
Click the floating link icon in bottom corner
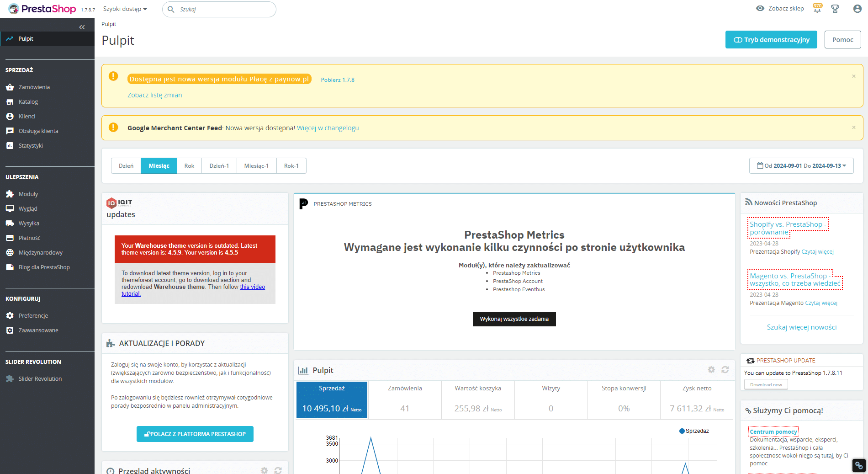(859, 465)
